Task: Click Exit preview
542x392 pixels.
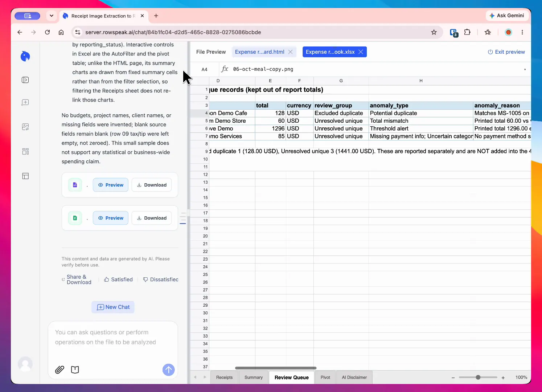Action: pos(506,52)
